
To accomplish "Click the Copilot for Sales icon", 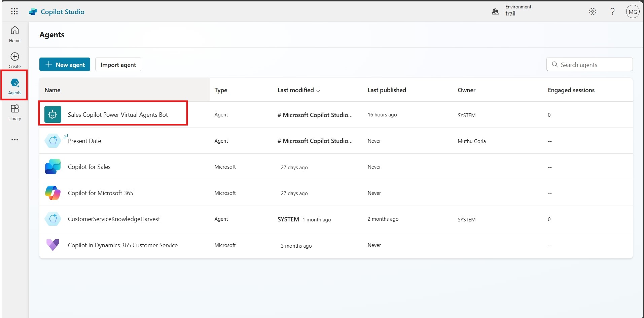I will (x=53, y=167).
